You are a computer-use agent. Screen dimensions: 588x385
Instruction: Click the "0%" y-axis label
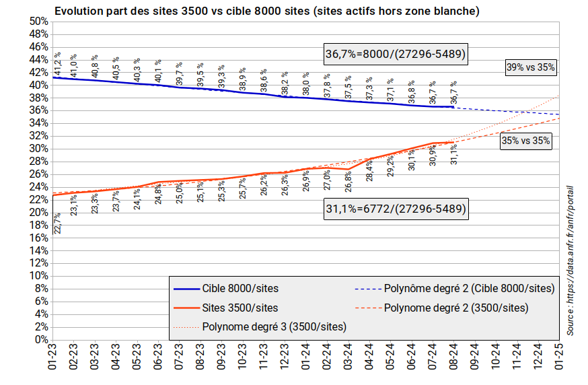point(41,340)
